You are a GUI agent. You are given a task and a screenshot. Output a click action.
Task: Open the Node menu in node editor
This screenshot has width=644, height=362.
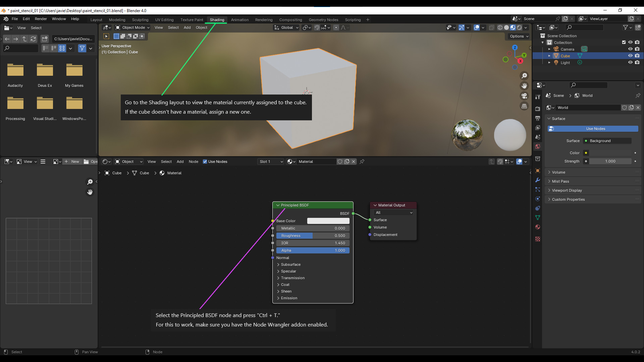click(193, 162)
